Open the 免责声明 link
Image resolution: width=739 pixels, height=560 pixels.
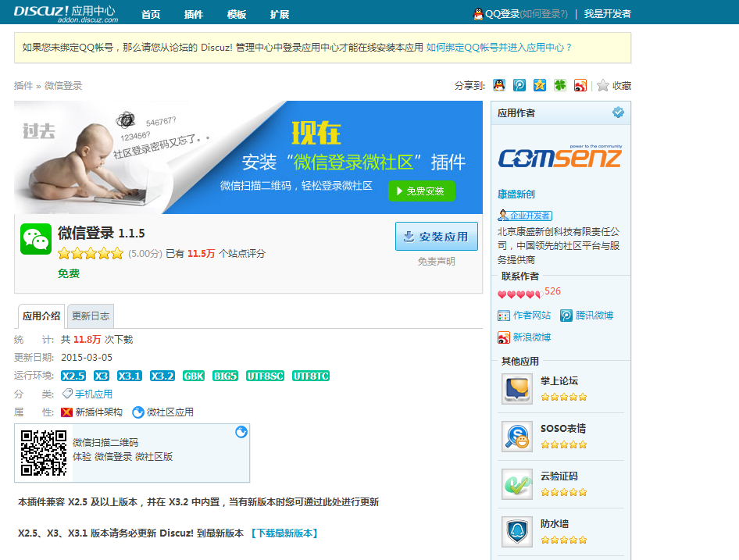(x=437, y=262)
